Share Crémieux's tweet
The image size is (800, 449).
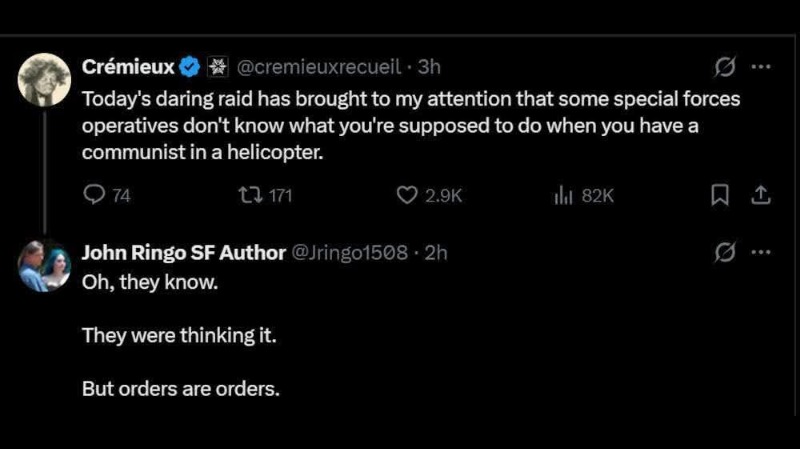pyautogui.click(x=759, y=197)
